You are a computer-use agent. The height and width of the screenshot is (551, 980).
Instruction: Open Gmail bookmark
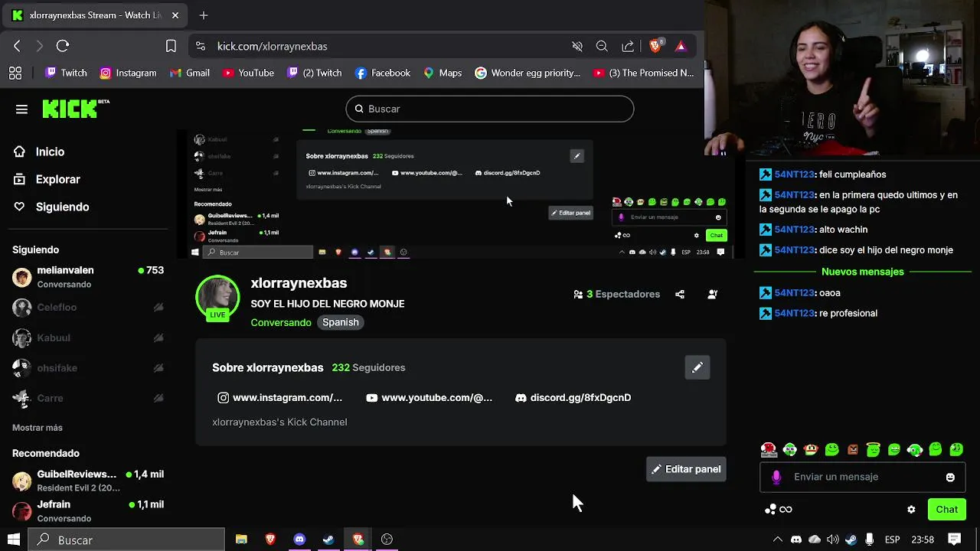(189, 73)
